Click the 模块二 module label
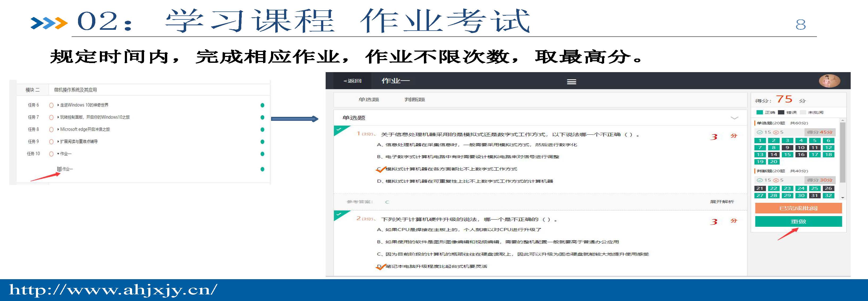 tap(33, 90)
